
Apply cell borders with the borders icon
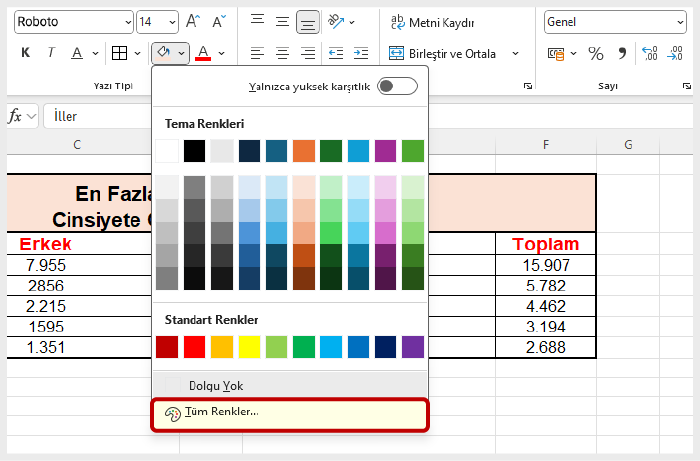tap(119, 53)
